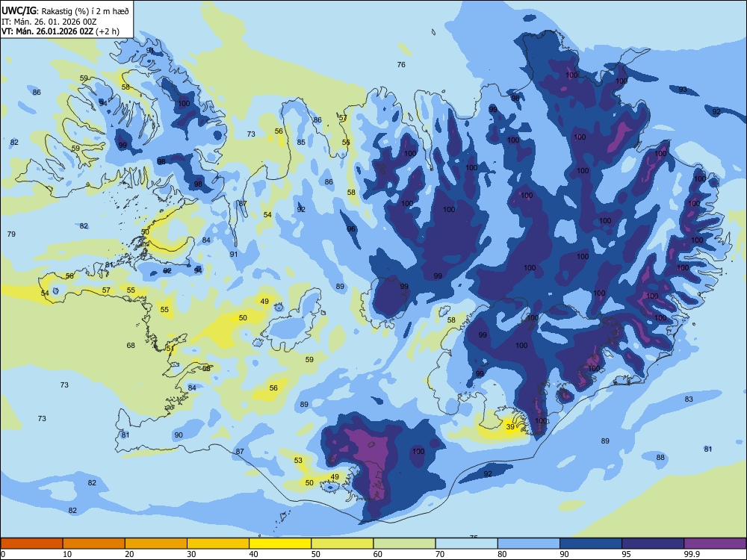This screenshot has width=747, height=560.
Task: Click the '79' value near the west edge
Action: click(11, 234)
